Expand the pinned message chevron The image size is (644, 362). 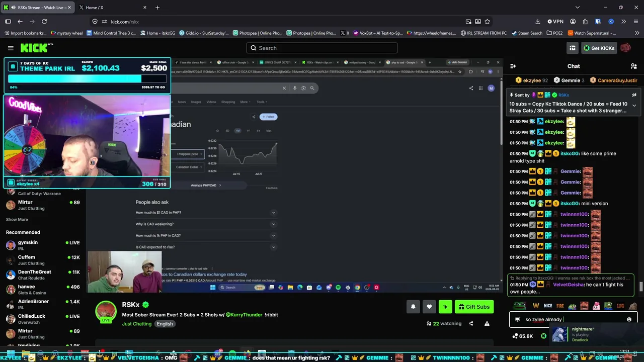pyautogui.click(x=634, y=106)
